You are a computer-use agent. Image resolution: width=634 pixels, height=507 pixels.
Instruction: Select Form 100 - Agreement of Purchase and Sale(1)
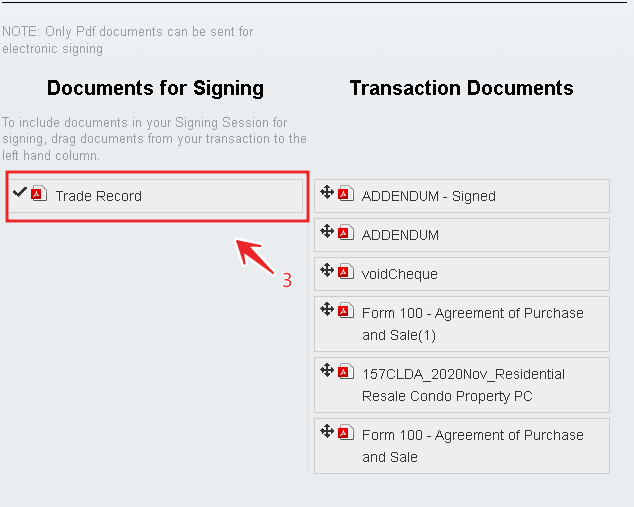[472, 324]
